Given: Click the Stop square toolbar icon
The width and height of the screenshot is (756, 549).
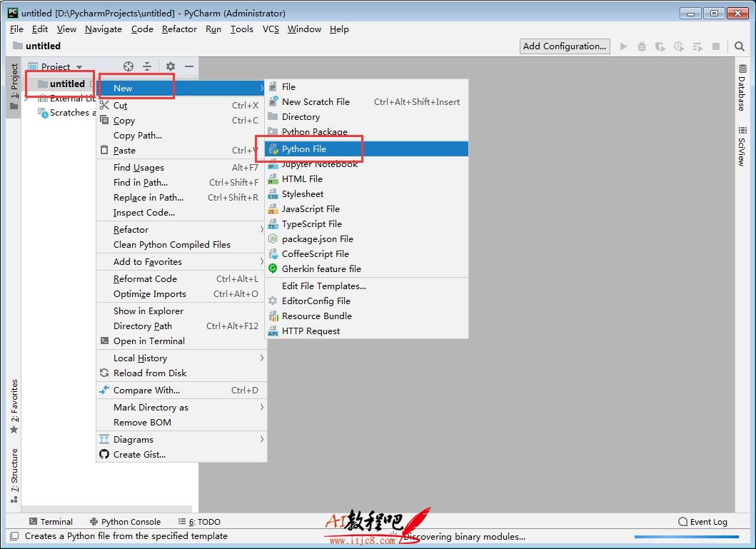Looking at the screenshot, I should click(x=716, y=46).
